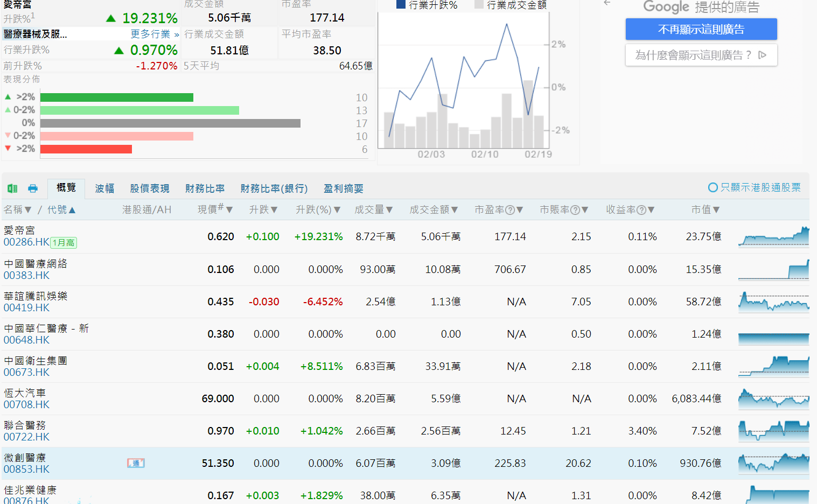Sort table by 名稱 column
This screenshot has height=504, width=817.
click(x=18, y=209)
